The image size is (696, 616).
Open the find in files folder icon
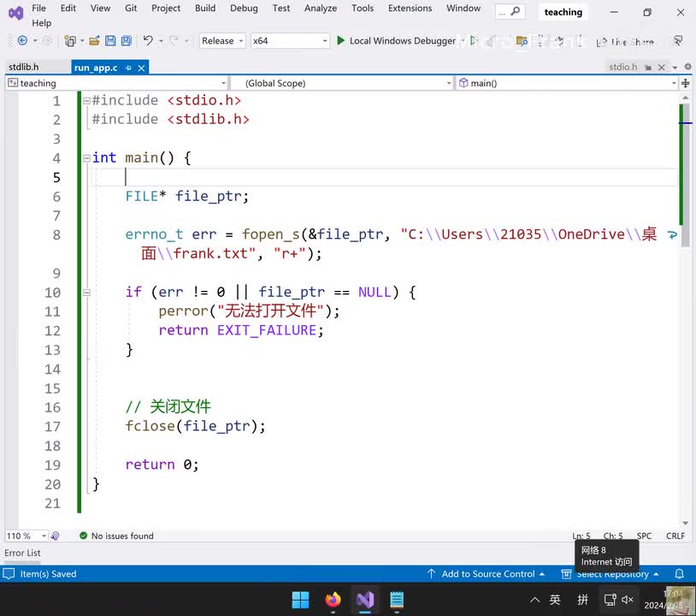pyautogui.click(x=522, y=41)
